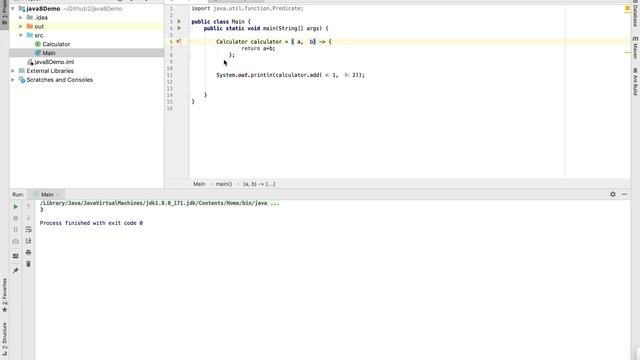Click the Down the Stack Trace arrow

tap(29, 218)
